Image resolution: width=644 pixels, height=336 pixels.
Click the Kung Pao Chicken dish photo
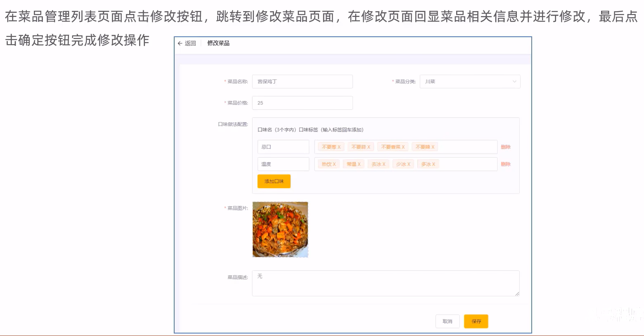(280, 229)
